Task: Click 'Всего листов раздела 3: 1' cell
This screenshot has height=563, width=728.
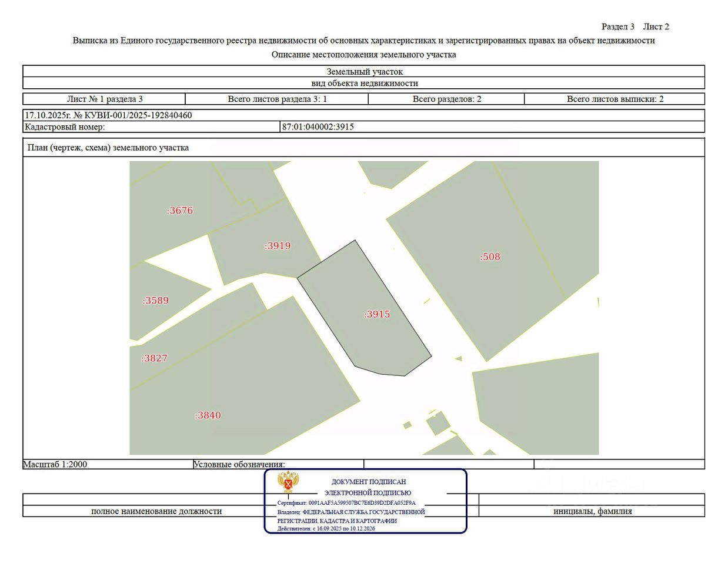Action: (277, 99)
